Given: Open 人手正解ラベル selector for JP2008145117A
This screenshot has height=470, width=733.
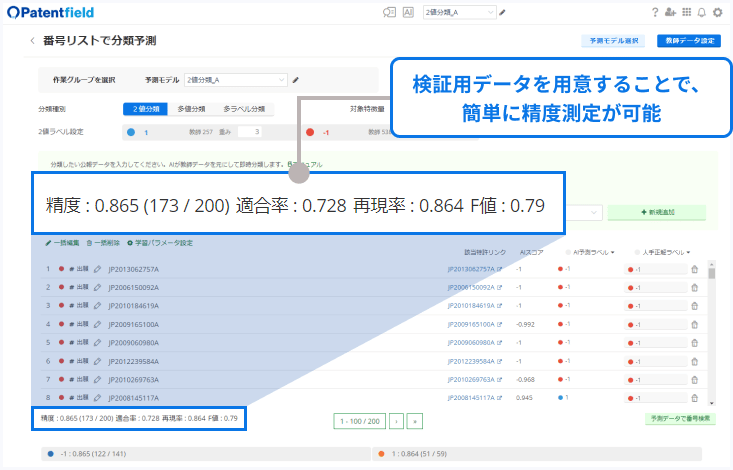Looking at the screenshot, I should 655,398.
